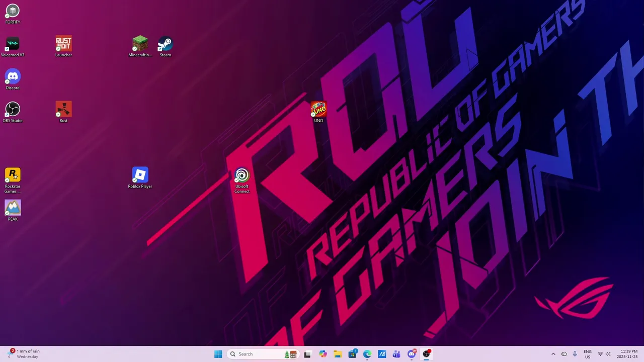This screenshot has width=644, height=362.
Task: Launch Copilot from the taskbar
Action: 323,354
